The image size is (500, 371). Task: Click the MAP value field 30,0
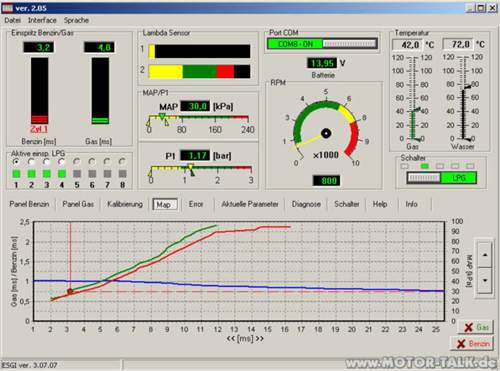pyautogui.click(x=195, y=106)
